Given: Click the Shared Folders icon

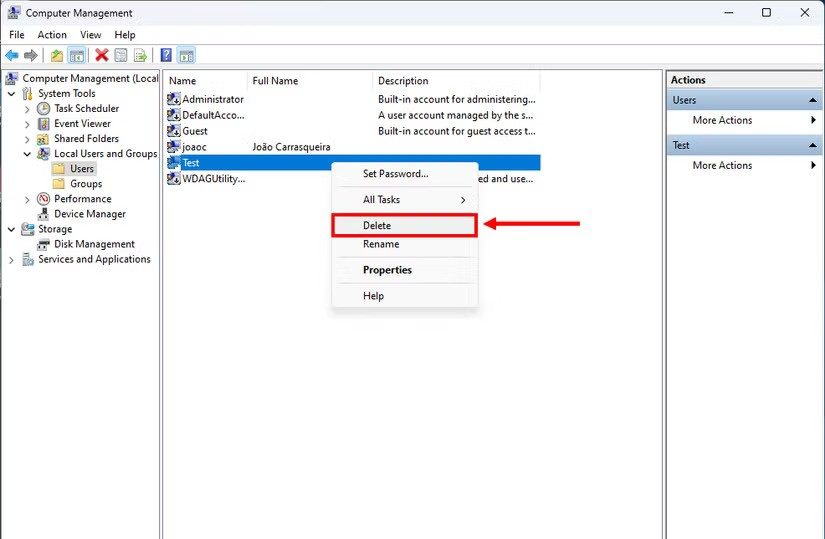Looking at the screenshot, I should point(44,139).
